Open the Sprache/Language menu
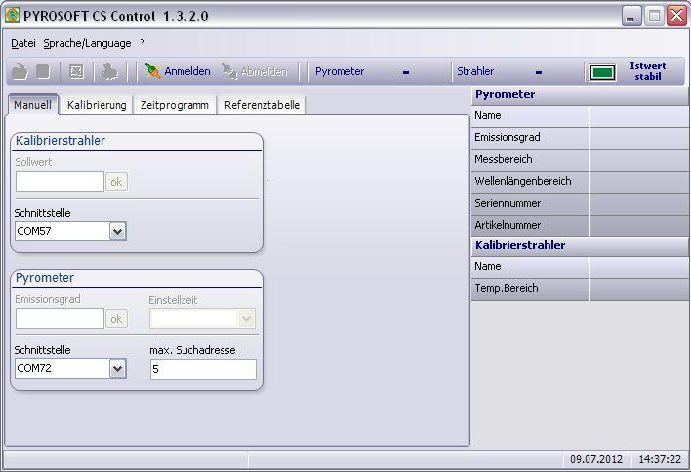 click(x=87, y=43)
